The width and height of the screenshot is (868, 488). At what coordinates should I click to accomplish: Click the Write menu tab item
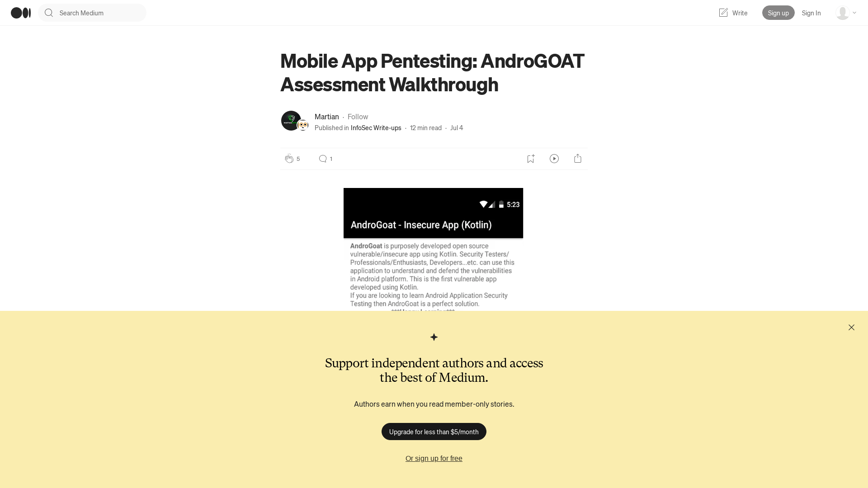pos(733,13)
